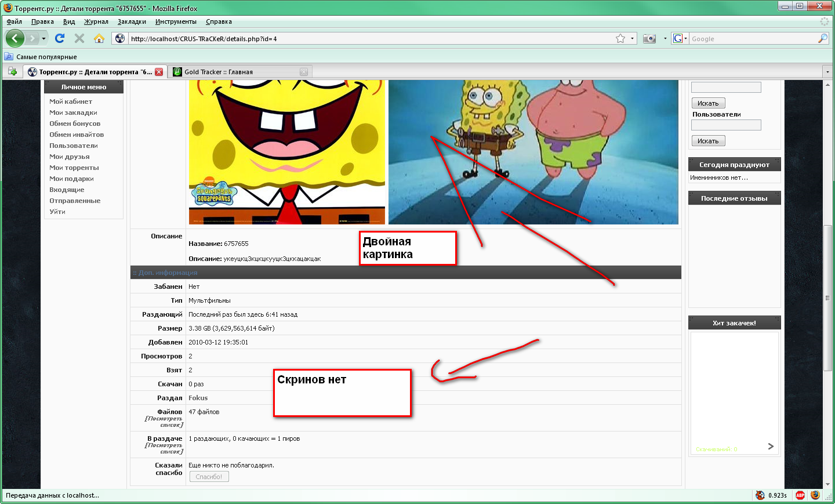
Task: Open the Журнал menu
Action: [x=96, y=21]
